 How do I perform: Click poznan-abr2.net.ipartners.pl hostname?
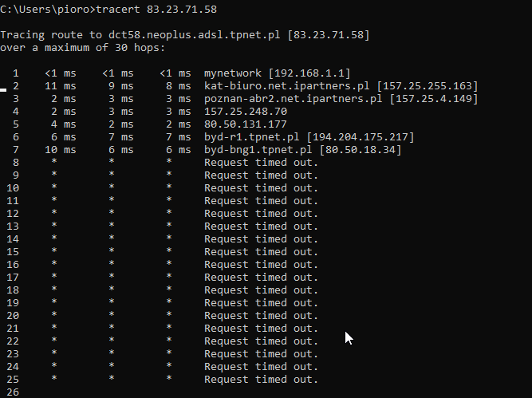[x=294, y=99]
